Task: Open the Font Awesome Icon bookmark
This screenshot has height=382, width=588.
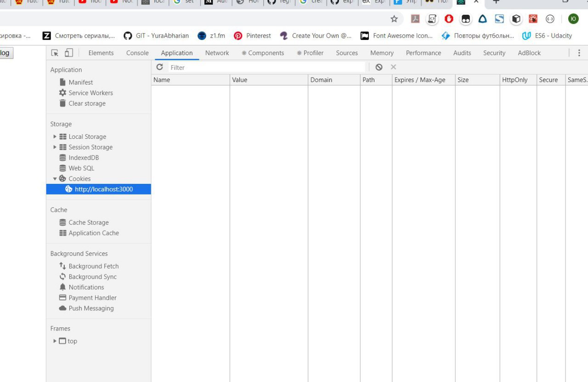Action: tap(396, 36)
